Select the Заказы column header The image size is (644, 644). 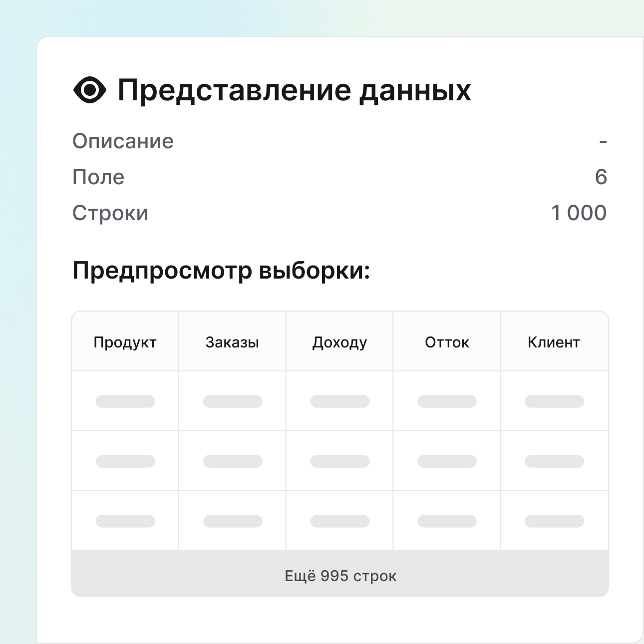[x=232, y=342]
